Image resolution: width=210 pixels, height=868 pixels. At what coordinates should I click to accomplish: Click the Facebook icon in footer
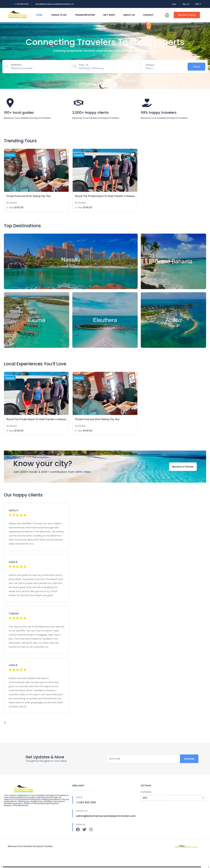[78, 829]
